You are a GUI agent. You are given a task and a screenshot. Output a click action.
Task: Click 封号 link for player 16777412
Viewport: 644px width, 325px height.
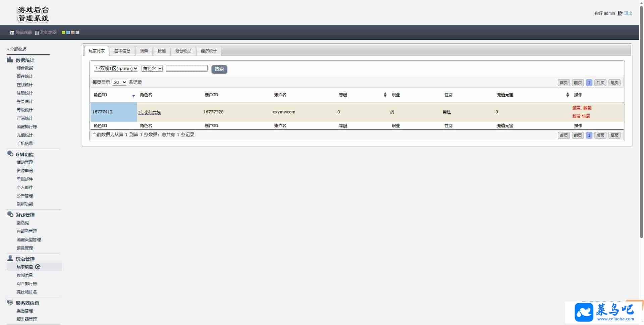pyautogui.click(x=577, y=116)
